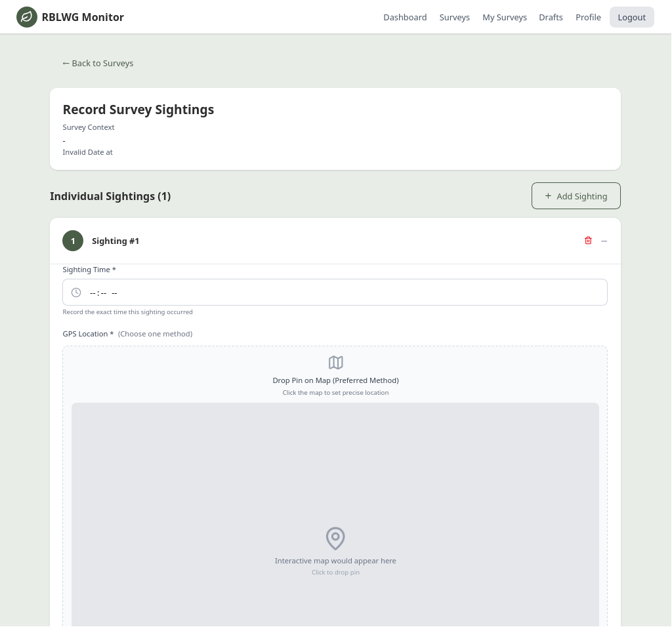Click the map icon above Drop Pin

pyautogui.click(x=335, y=363)
